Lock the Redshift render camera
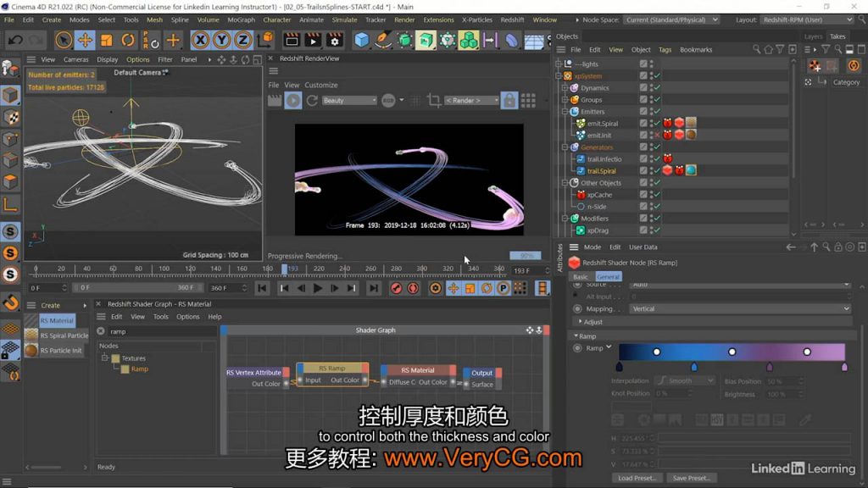The height and width of the screenshot is (488, 868). click(509, 100)
